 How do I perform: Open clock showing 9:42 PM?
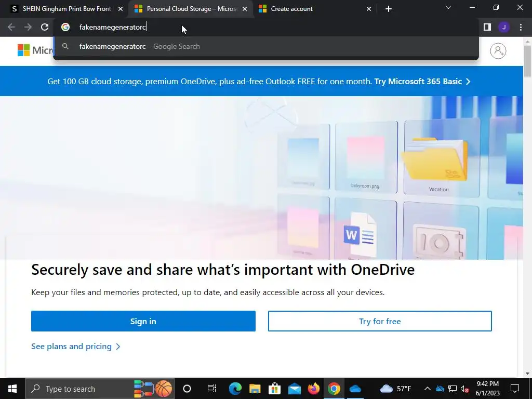(x=487, y=389)
